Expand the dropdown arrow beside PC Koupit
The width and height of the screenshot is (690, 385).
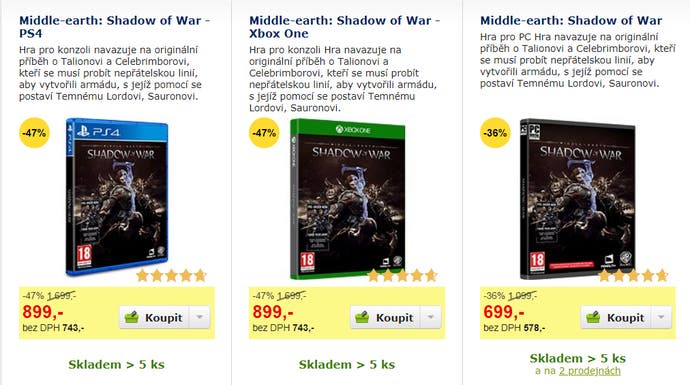coord(661,317)
